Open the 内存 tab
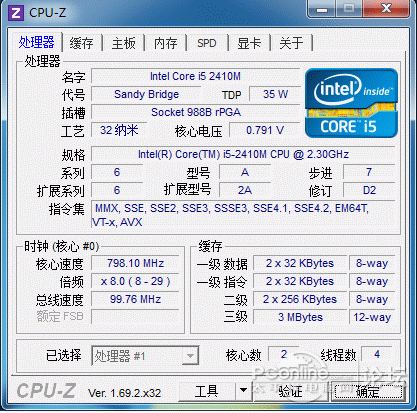This screenshot has width=417, height=413. coord(166,43)
